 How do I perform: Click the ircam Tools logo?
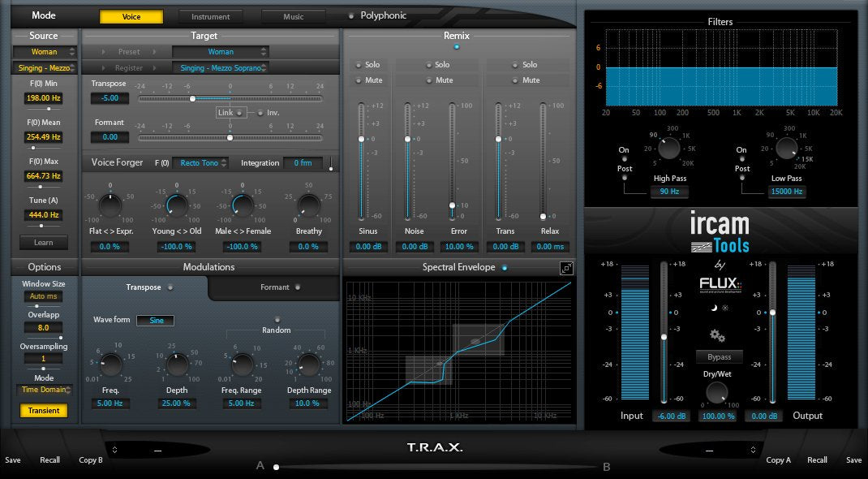720,231
